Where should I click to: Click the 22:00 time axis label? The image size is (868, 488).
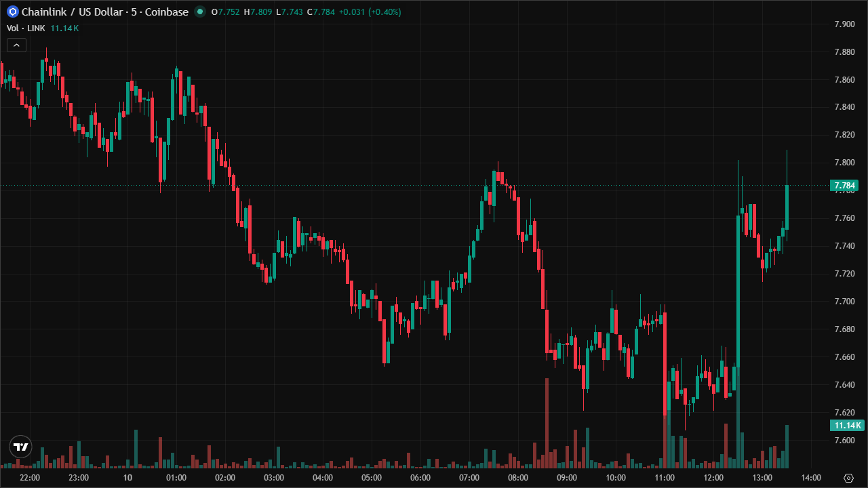tap(30, 478)
